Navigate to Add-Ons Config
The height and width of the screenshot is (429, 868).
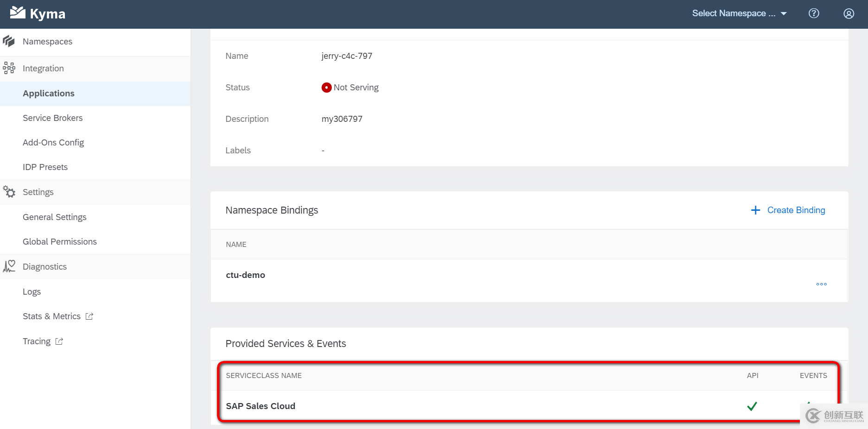click(53, 142)
